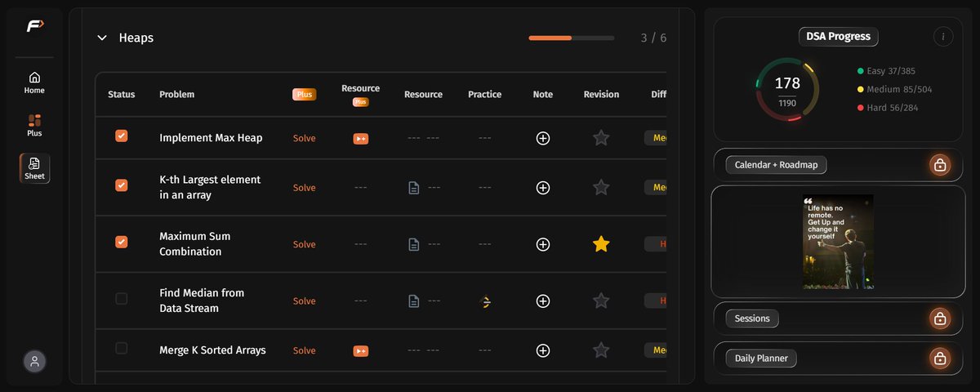Click the DSA Progress label
The height and width of the screenshot is (392, 980).
click(838, 37)
